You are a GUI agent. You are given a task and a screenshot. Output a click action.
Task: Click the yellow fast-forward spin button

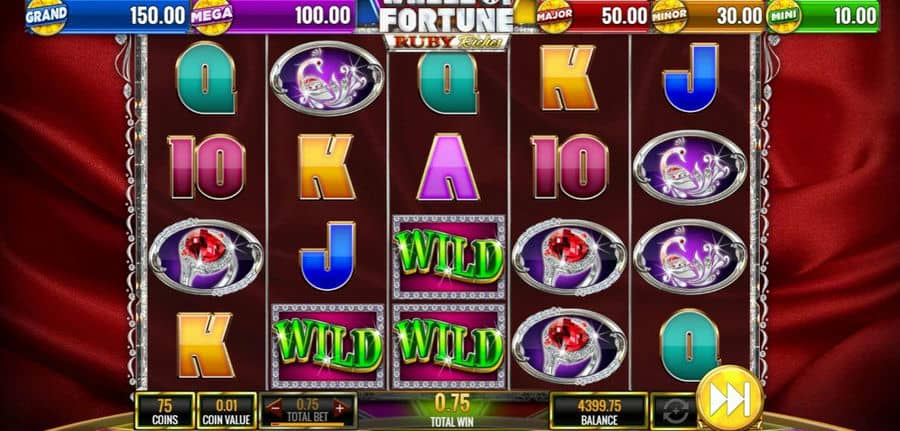(x=730, y=398)
